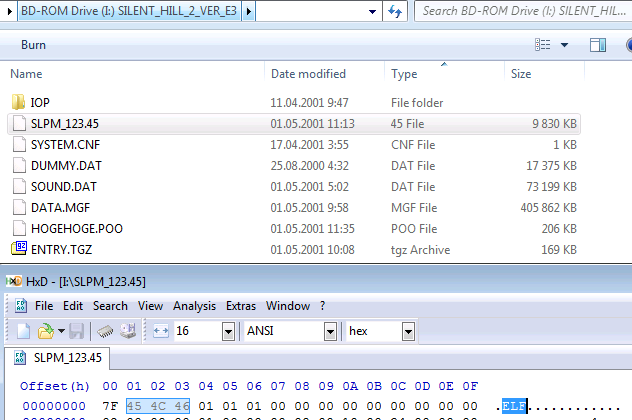Select the SLPM_123.45 tab in HxD
632x420 pixels.
click(x=57, y=358)
